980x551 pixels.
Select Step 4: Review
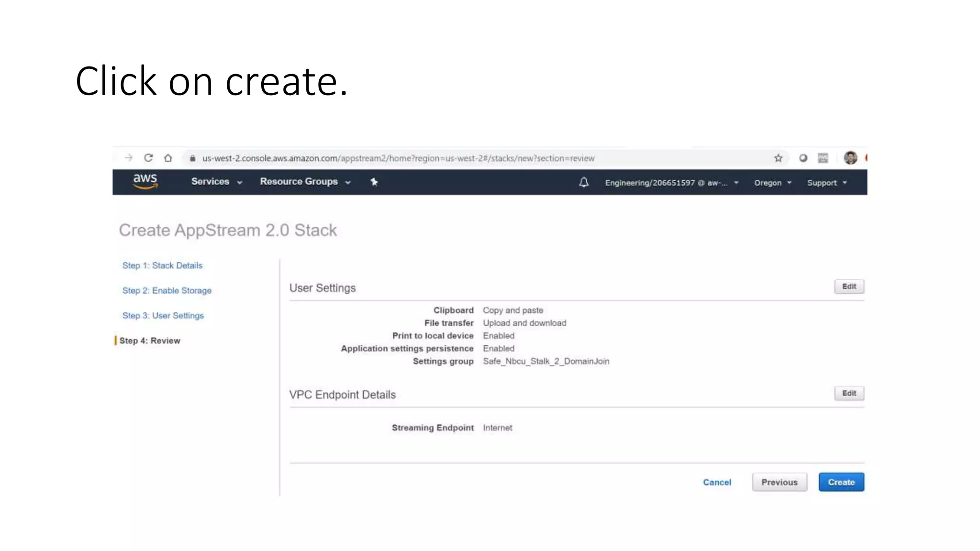click(x=150, y=341)
